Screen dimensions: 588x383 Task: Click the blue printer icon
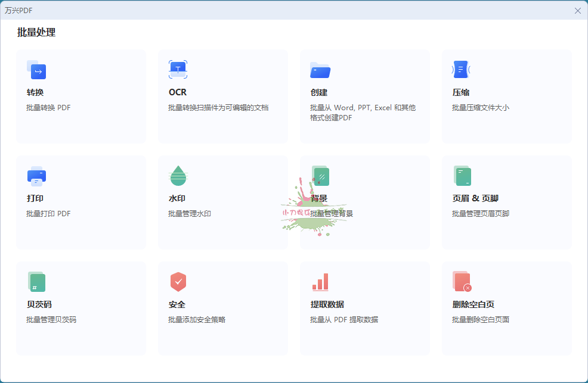tap(36, 176)
